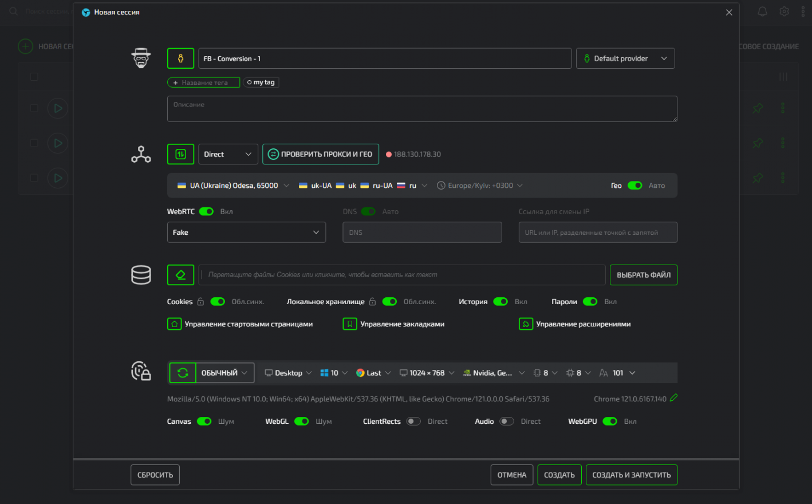Click the IP address 188.130.178.30
812x504 pixels.
pyautogui.click(x=417, y=155)
